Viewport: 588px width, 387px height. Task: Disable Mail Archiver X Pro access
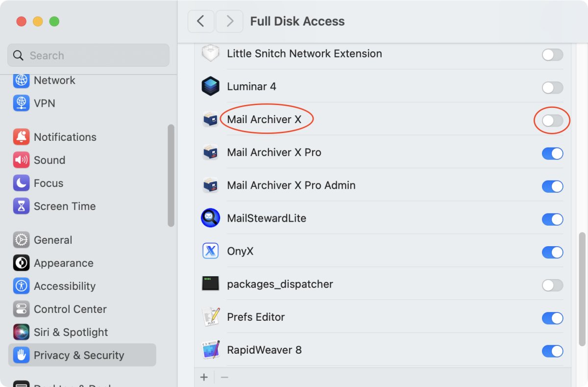(x=552, y=154)
